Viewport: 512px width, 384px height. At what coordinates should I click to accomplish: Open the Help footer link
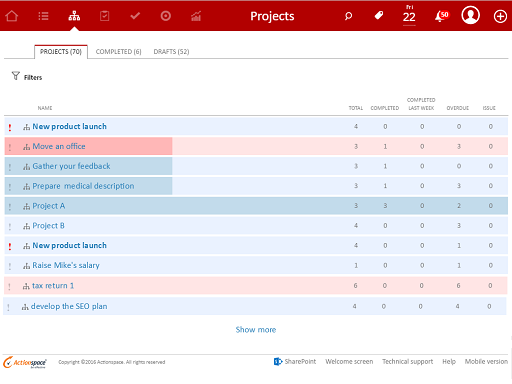coord(449,361)
